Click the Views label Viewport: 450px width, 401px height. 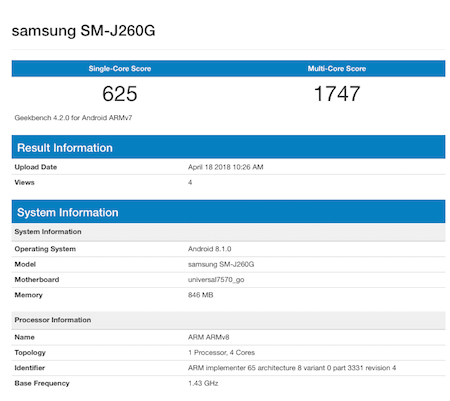point(24,182)
